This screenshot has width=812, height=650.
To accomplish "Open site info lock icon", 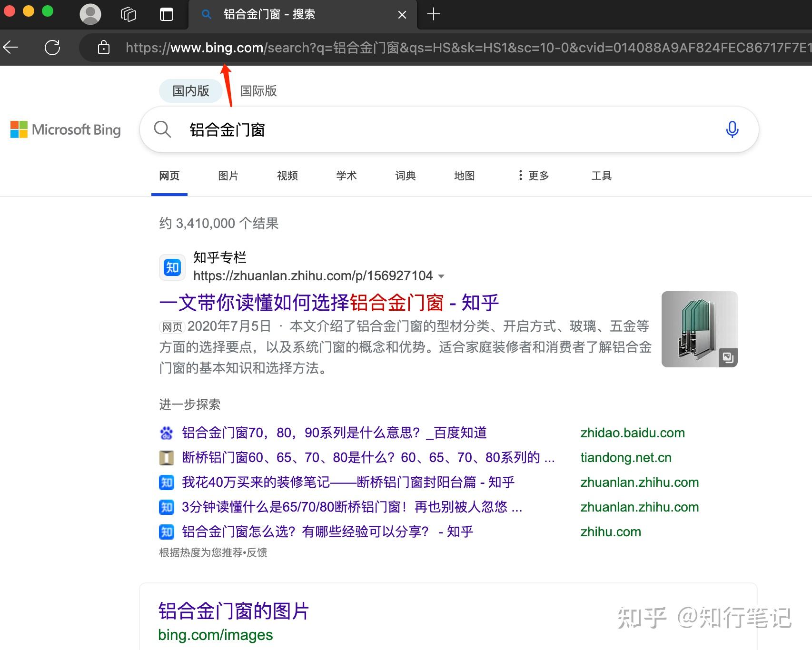I will (x=104, y=48).
